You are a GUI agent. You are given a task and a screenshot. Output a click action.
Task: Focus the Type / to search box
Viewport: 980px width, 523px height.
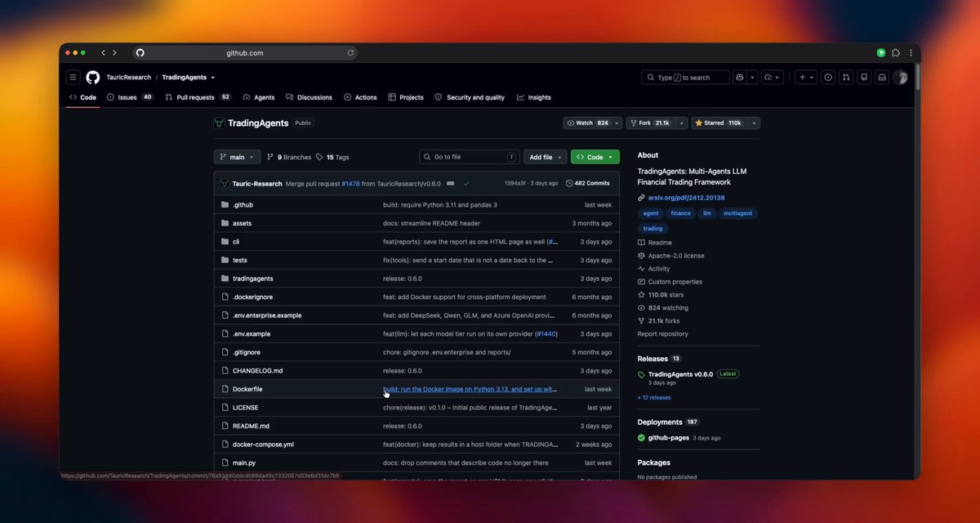pos(686,78)
